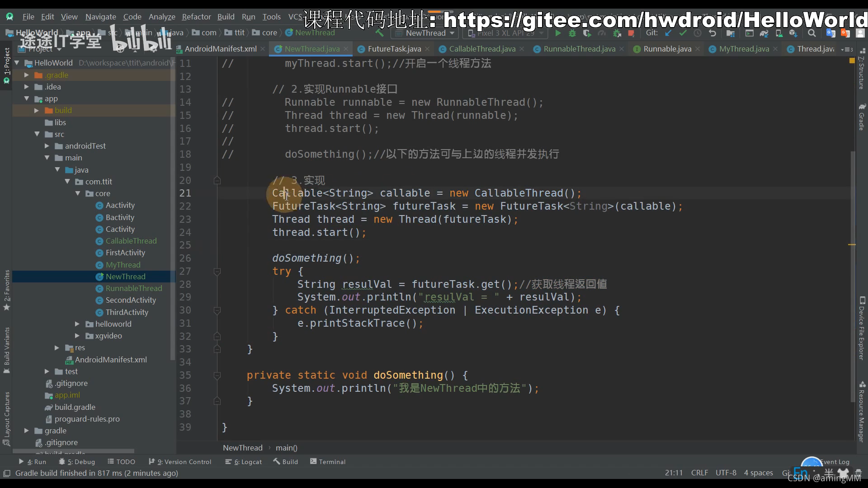
Task: Collapse the core package node
Action: tap(78, 193)
